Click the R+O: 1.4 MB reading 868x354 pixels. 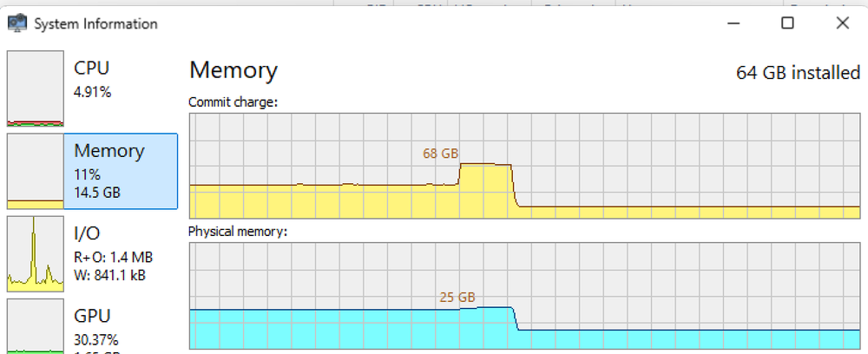pos(111,258)
